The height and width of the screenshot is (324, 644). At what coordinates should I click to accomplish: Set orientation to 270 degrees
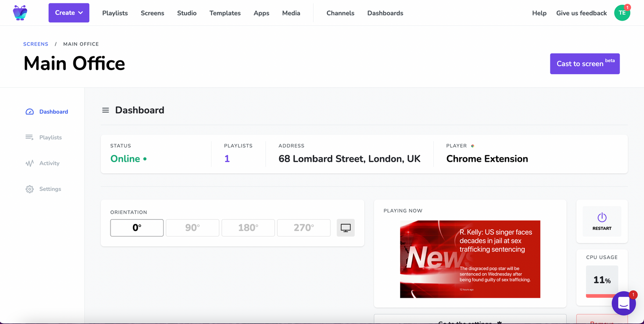click(x=304, y=228)
